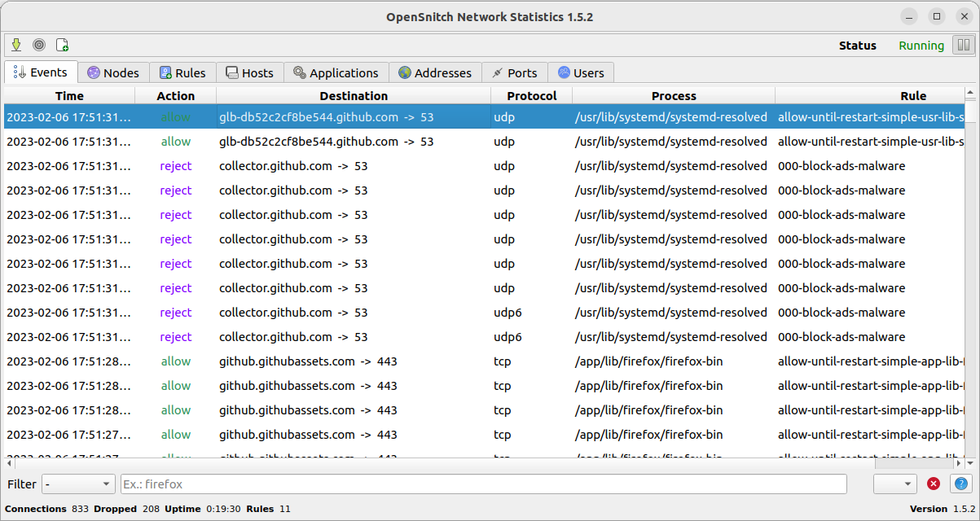Switch to the Nodes tab
Viewport: 980px width, 521px height.
point(114,72)
